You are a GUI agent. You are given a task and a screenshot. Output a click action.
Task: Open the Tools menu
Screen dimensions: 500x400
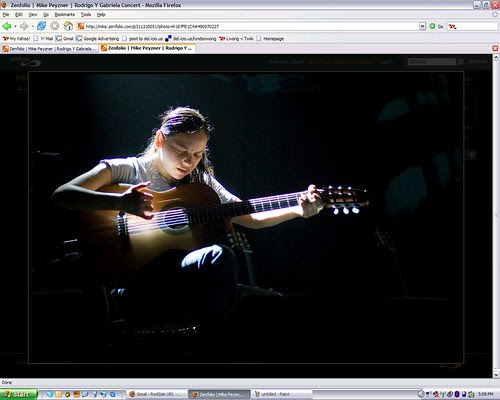86,14
